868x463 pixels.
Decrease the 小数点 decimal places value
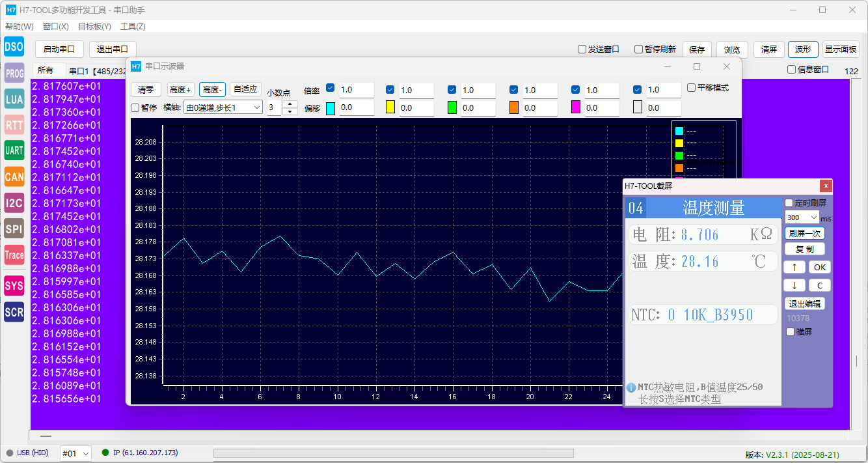(290, 111)
